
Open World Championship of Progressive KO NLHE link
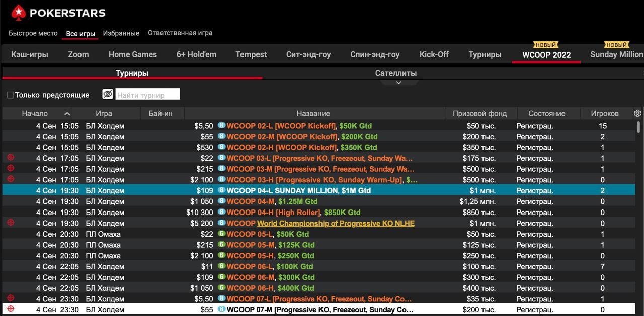tap(336, 223)
